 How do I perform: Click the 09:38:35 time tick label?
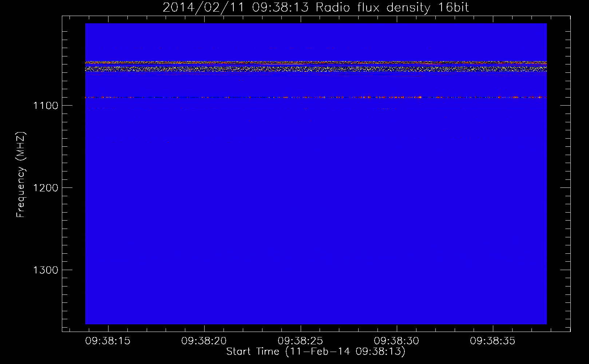click(493, 341)
